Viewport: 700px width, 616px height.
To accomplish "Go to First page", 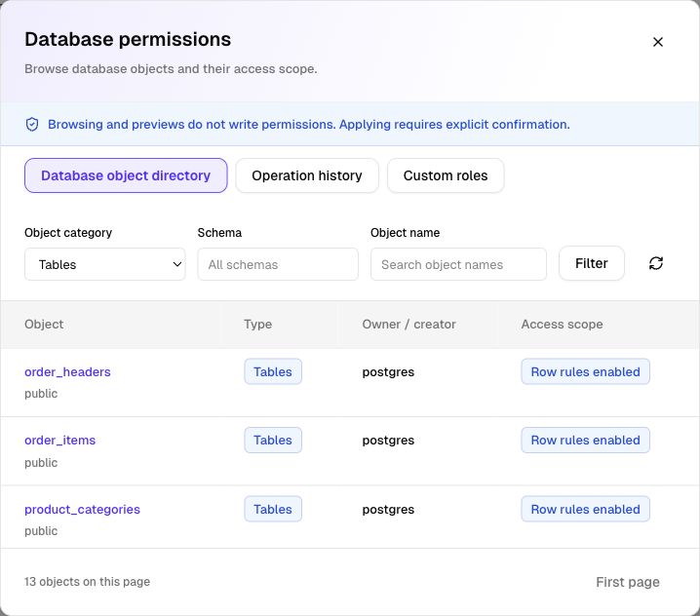I will pyautogui.click(x=628, y=582).
